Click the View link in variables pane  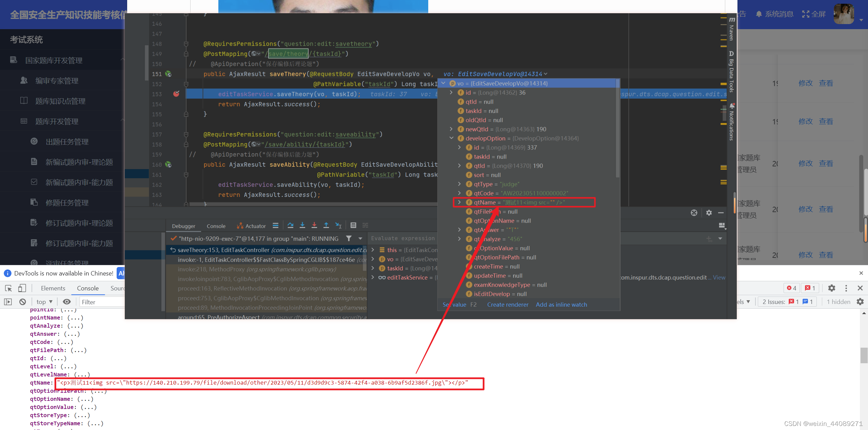[x=719, y=278]
